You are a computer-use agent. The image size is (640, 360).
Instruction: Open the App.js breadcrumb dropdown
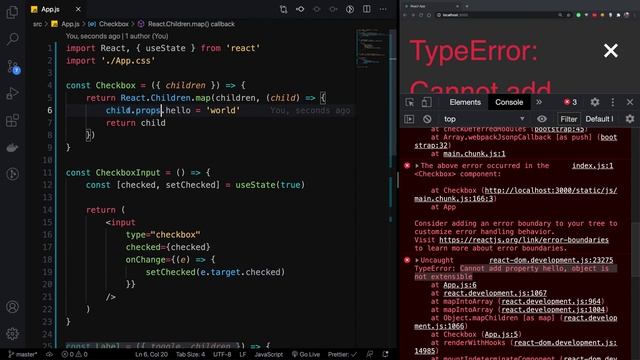tap(65, 24)
